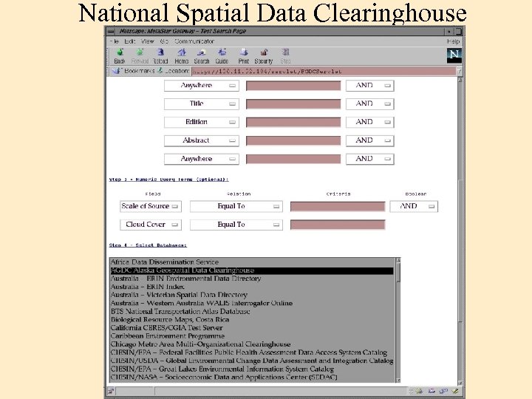Open the File menu
The width and height of the screenshot is (532, 399).
pyautogui.click(x=114, y=41)
